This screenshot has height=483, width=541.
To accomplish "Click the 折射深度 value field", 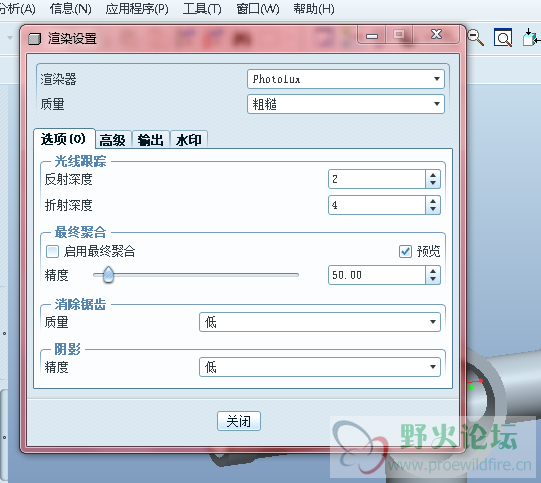I will coord(377,205).
